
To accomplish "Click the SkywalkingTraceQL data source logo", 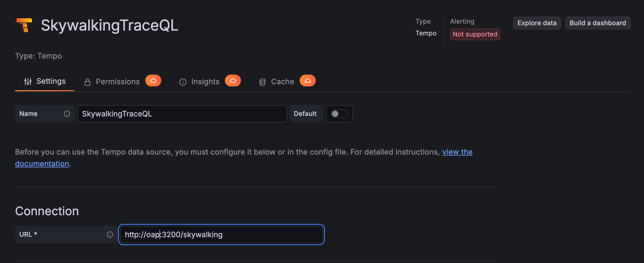I will pos(24,25).
